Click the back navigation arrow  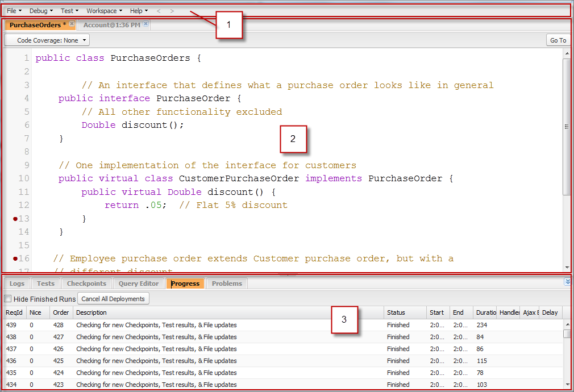[x=159, y=11]
